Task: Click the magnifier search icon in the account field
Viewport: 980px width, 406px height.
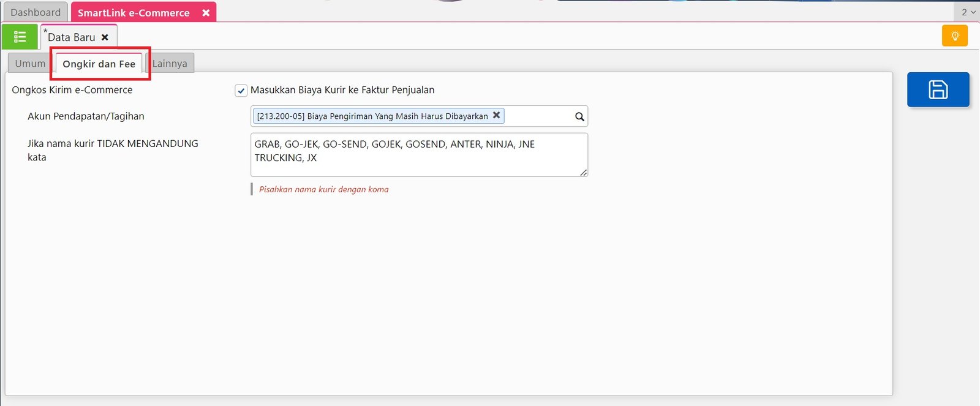Action: pyautogui.click(x=579, y=116)
